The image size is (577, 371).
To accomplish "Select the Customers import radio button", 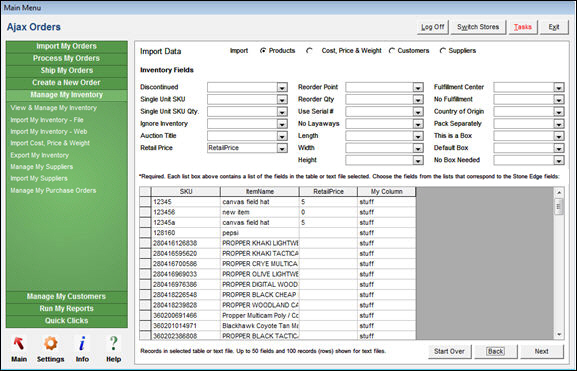I will coord(392,51).
